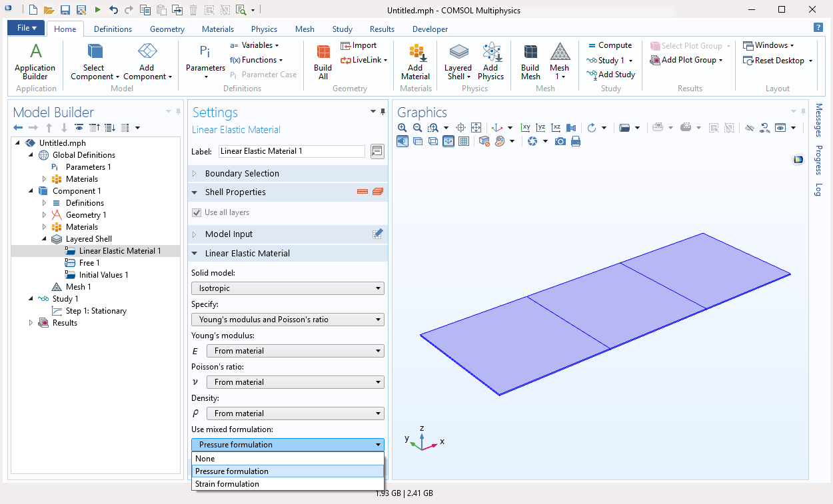833x504 pixels.
Task: Click the Add Material icon
Action: point(415,61)
